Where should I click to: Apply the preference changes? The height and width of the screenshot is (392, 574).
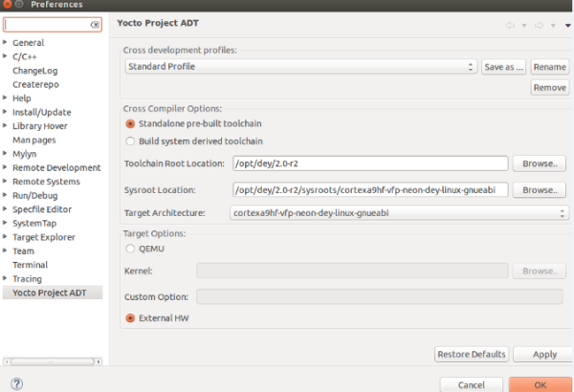[x=544, y=355]
